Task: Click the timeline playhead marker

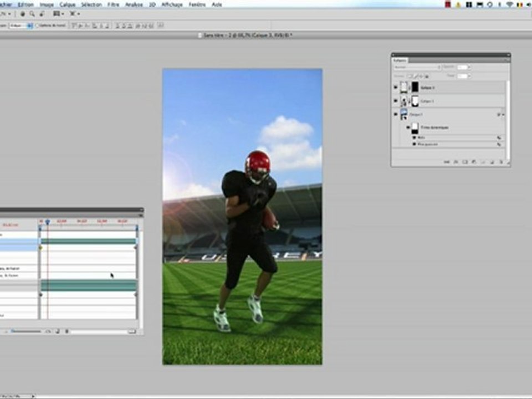Action: 48,222
